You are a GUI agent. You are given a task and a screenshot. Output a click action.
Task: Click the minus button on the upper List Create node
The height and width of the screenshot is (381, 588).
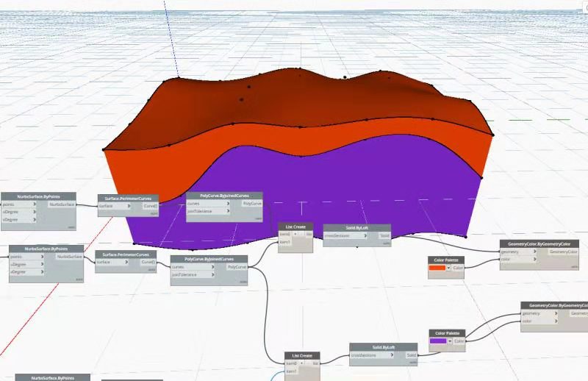302,235
